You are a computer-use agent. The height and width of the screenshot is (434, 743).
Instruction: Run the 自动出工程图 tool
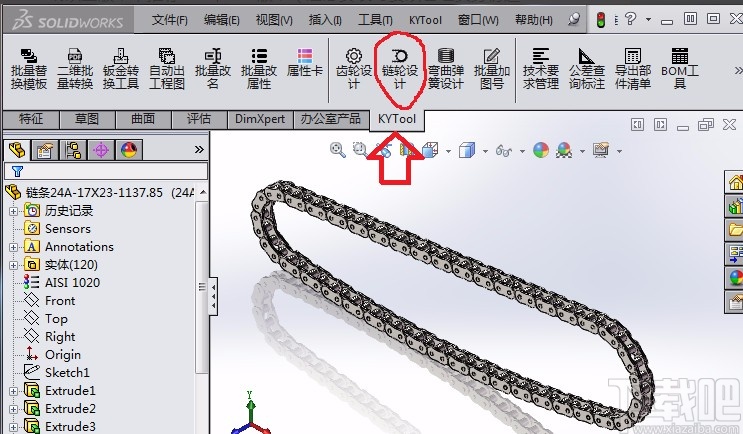tap(167, 69)
